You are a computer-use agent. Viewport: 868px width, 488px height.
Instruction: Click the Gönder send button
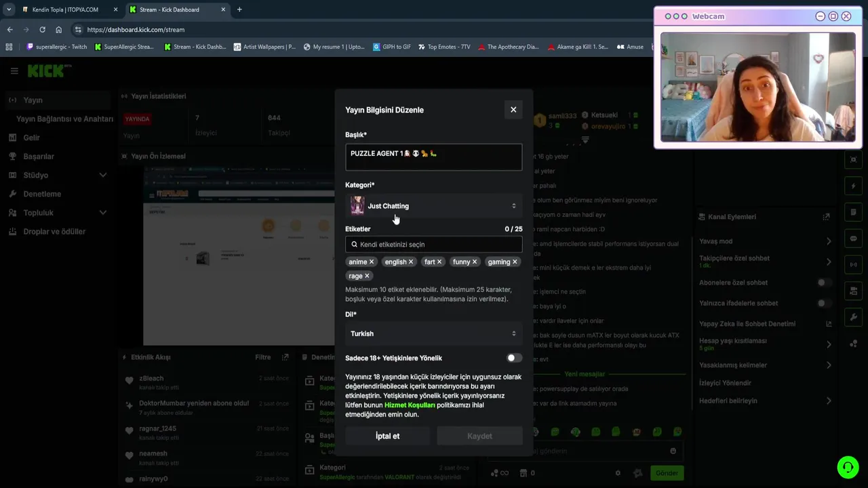[667, 473]
